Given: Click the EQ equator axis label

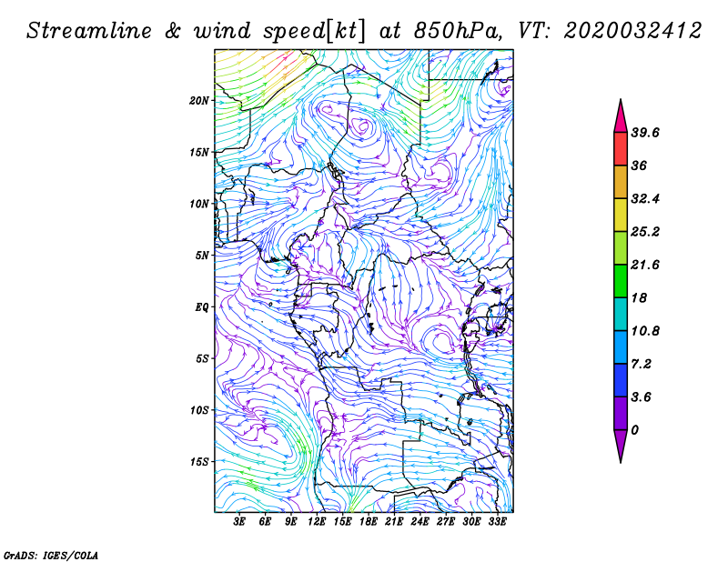Looking at the screenshot, I should click(202, 306).
